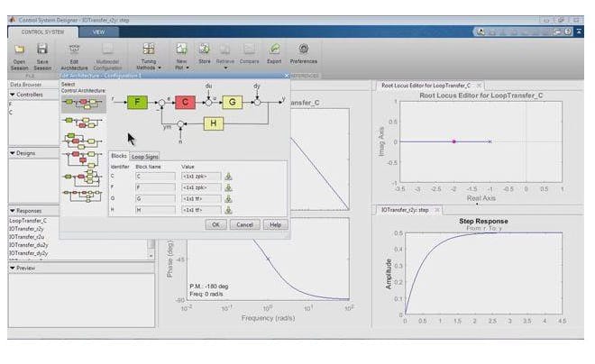
Task: Click the green F block in diagram
Action: (137, 102)
